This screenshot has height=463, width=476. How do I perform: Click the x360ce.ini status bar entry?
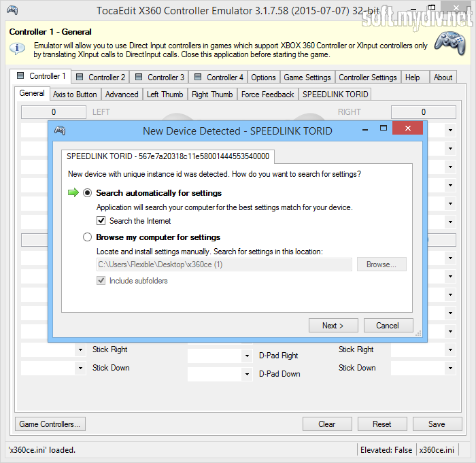(437, 450)
